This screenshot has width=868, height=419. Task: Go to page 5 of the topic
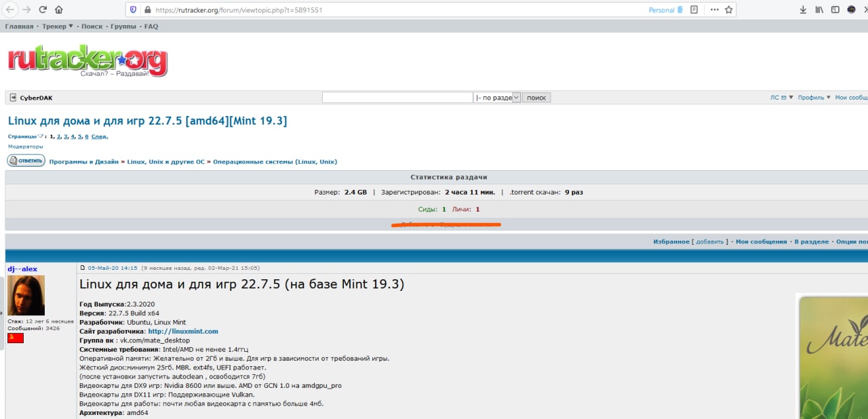pyautogui.click(x=79, y=137)
